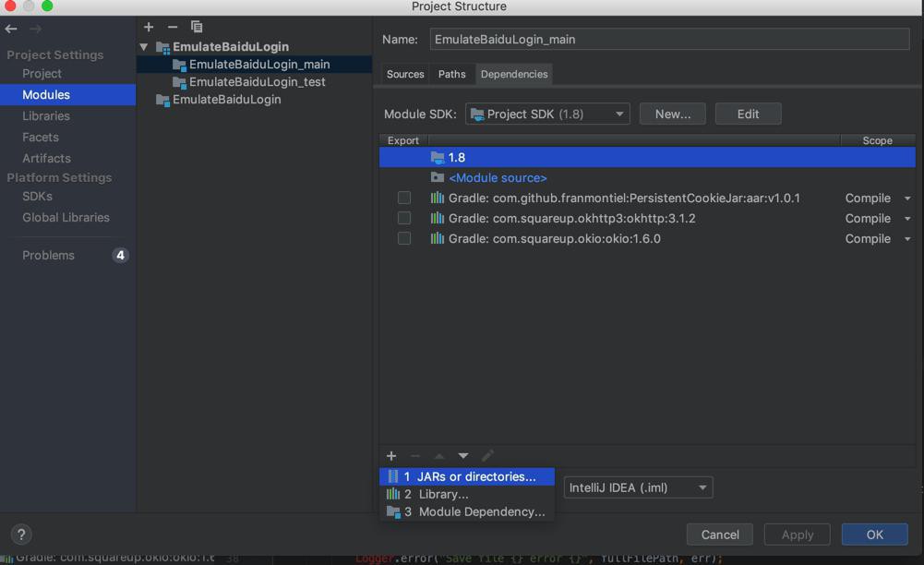Add a new module with plus icon

click(149, 27)
